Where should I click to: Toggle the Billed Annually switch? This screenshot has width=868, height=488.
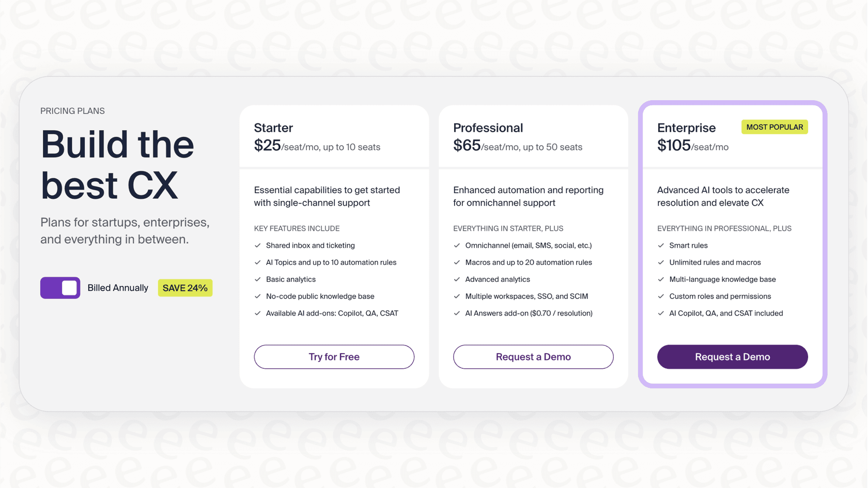pos(60,288)
